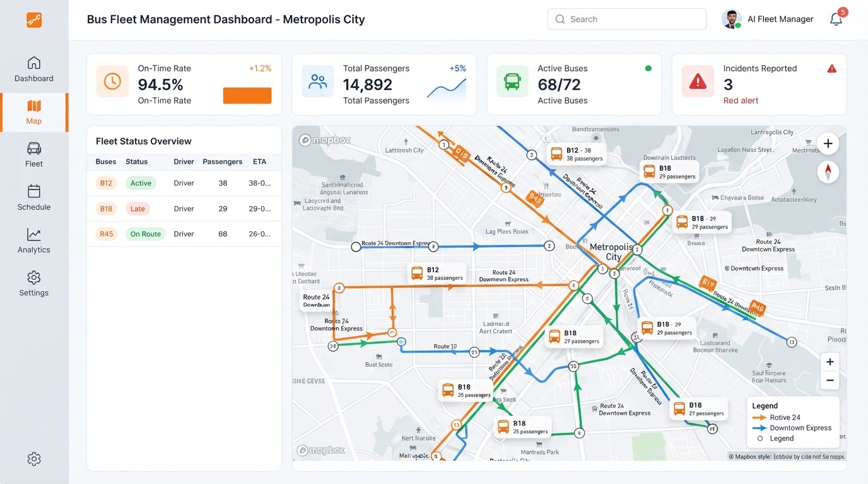Click the B12 badge in the Fleet Status table

point(106,183)
